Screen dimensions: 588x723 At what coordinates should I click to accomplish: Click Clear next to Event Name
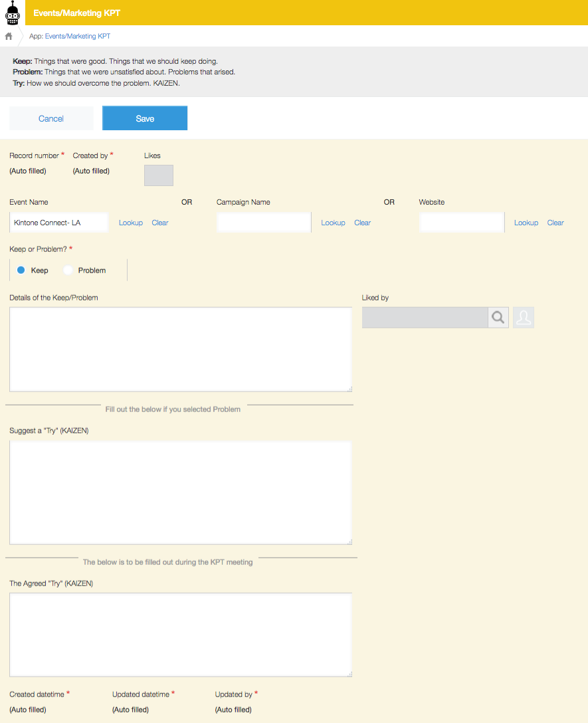160,223
